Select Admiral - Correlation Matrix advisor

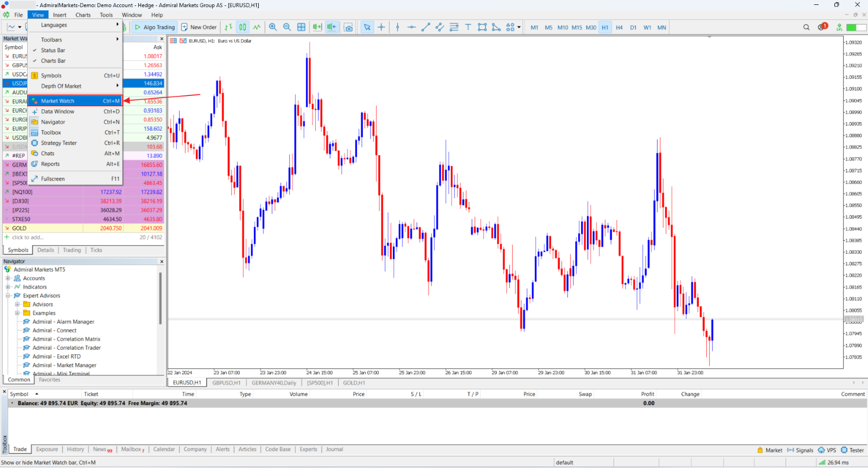(66, 339)
